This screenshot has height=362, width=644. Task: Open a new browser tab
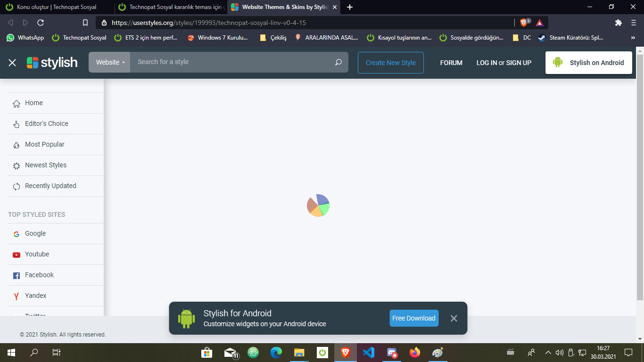350,7
